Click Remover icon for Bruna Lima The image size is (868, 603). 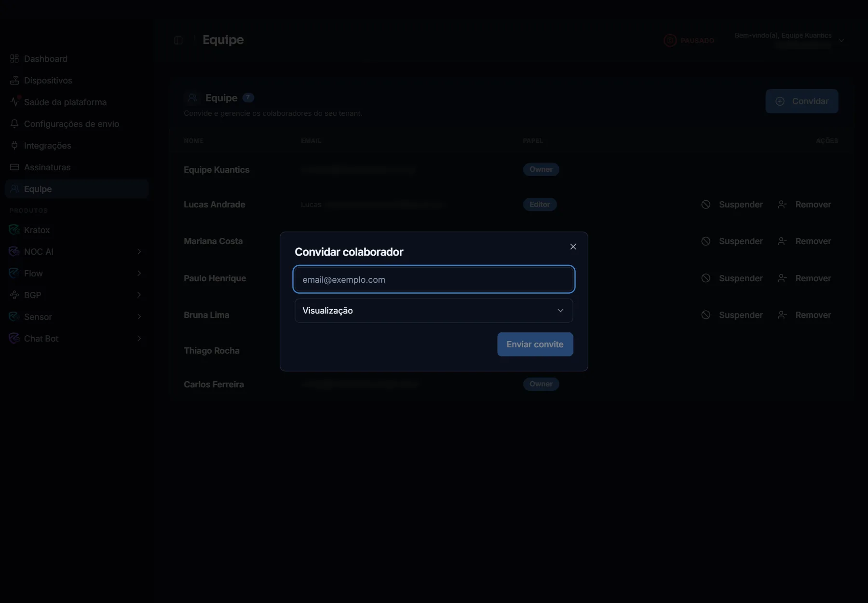782,315
